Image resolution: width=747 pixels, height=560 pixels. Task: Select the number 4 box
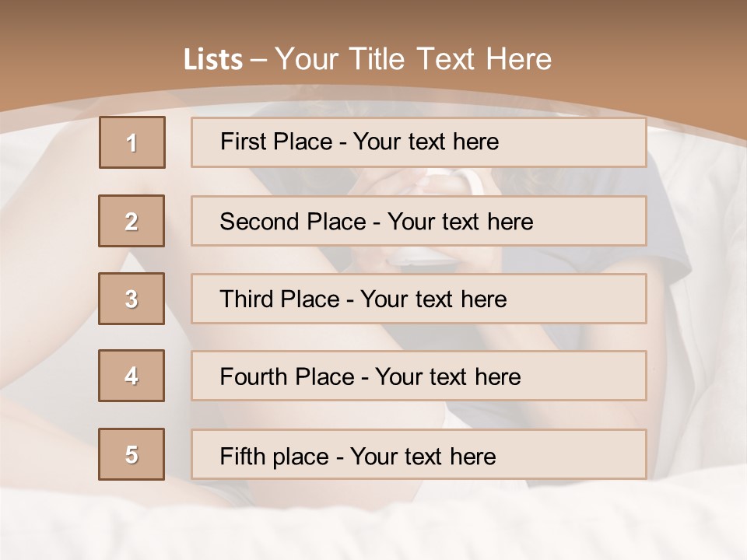[132, 376]
